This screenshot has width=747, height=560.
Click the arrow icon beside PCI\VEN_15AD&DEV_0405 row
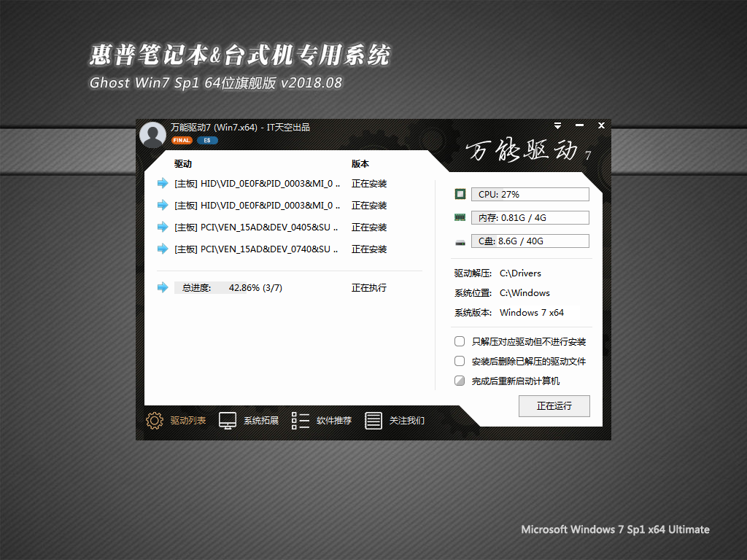pos(163,227)
